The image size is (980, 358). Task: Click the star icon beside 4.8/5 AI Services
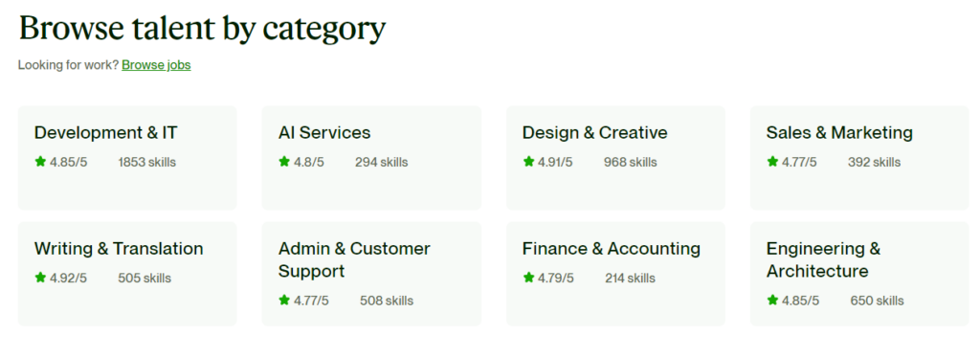tap(284, 162)
